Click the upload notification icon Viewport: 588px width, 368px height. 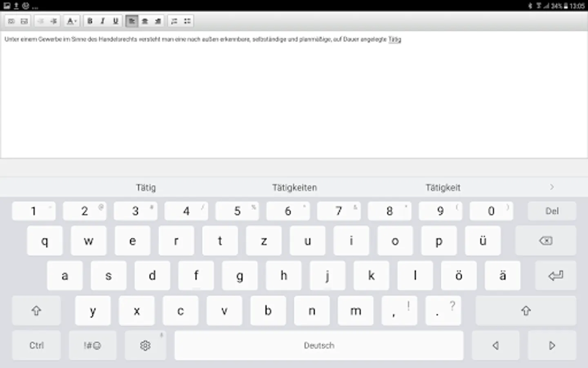[x=16, y=6]
